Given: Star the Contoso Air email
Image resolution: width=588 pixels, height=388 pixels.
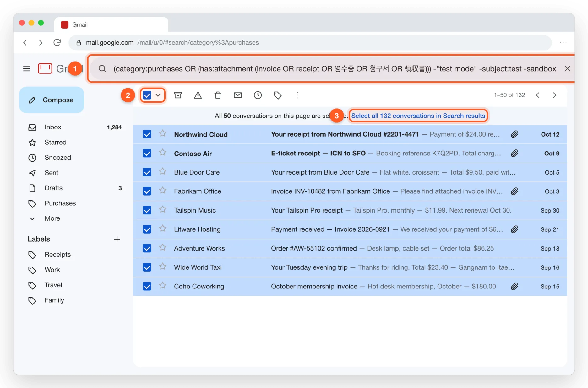Looking at the screenshot, I should pos(162,153).
